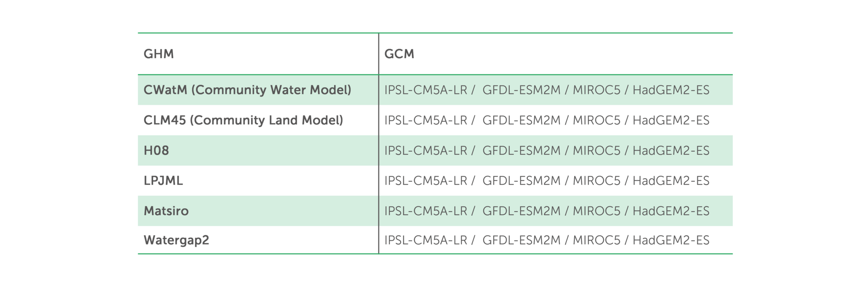Click HadGEM2-ES in the Matsiro row
Viewport: 868px width, 288px height.
click(x=671, y=211)
